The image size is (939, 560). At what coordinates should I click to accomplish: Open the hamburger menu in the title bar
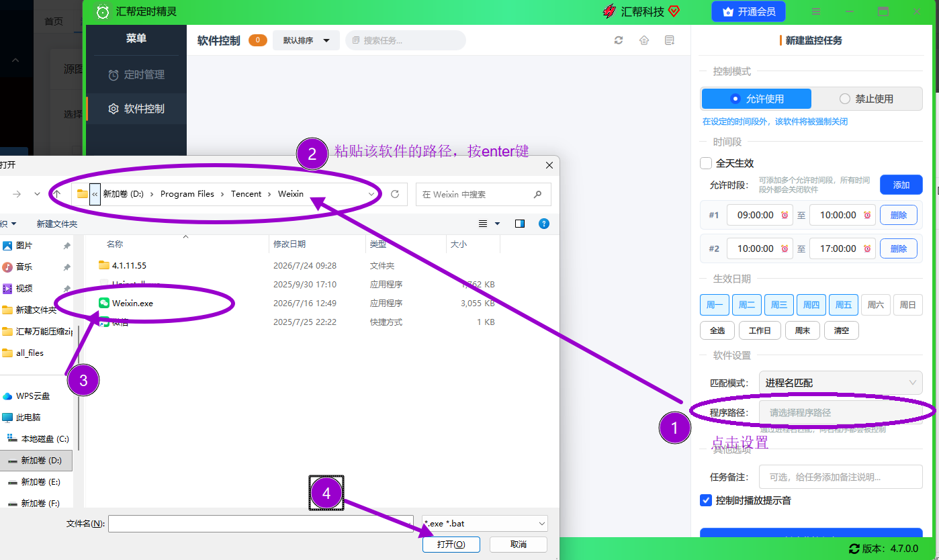tap(815, 11)
